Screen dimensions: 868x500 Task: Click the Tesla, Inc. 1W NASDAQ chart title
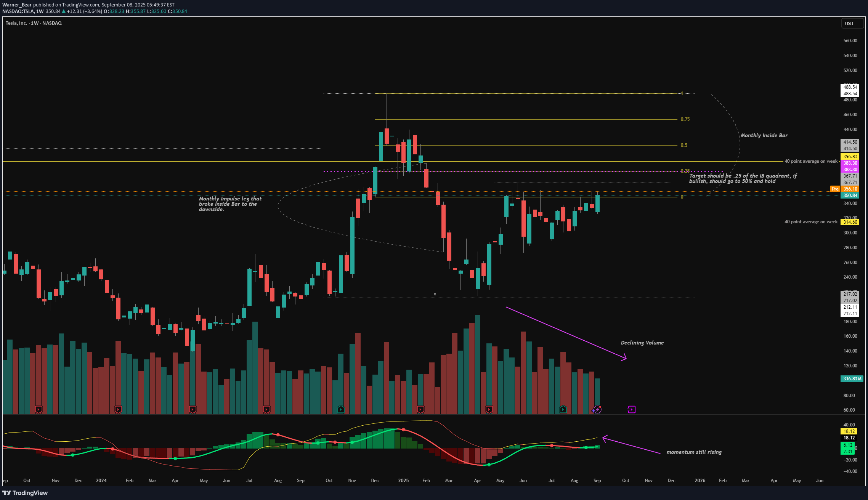[34, 23]
